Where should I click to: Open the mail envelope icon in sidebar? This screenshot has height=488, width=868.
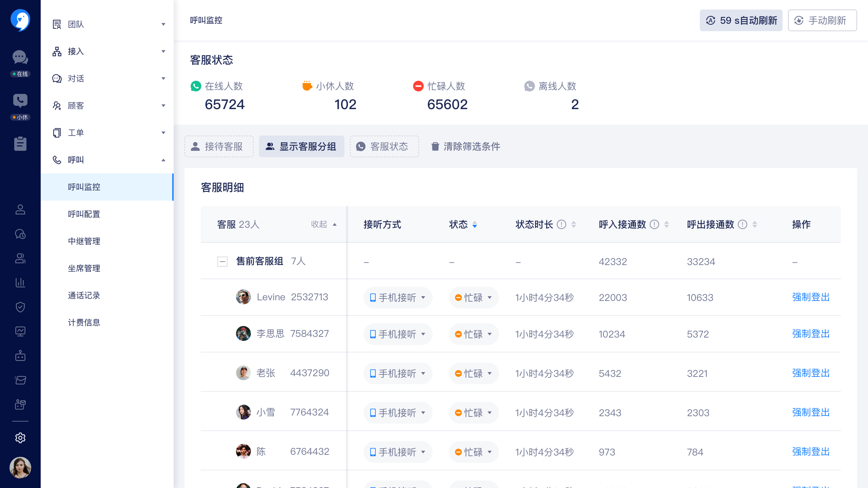click(x=20, y=380)
